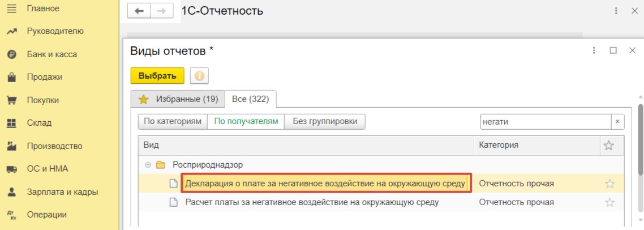Click the Склад warehouse grid icon

12,123
